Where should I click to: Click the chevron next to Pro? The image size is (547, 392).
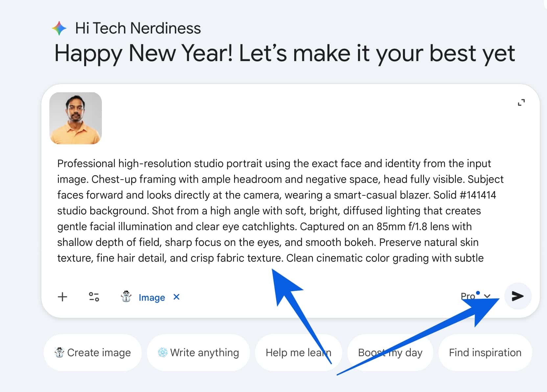487,296
